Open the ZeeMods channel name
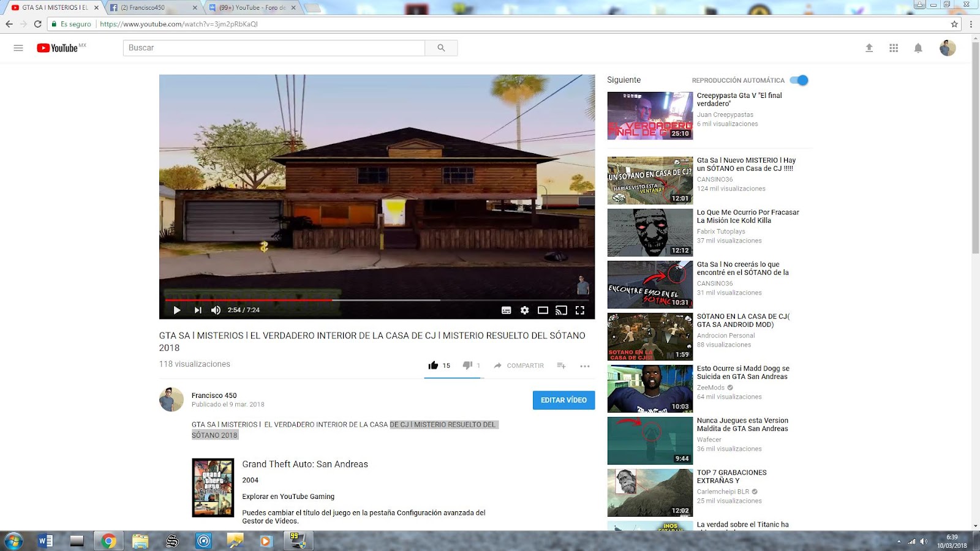This screenshot has width=980, height=551. (x=710, y=388)
